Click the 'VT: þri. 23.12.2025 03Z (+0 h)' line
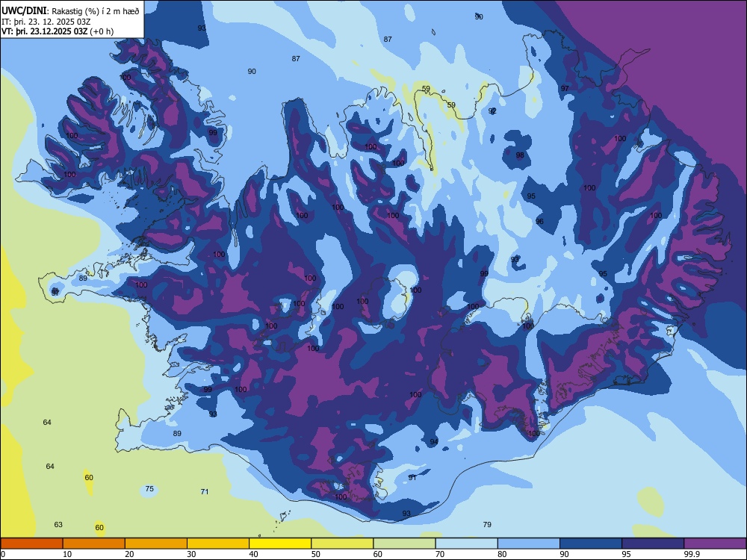This screenshot has width=747, height=560. pyautogui.click(x=58, y=31)
